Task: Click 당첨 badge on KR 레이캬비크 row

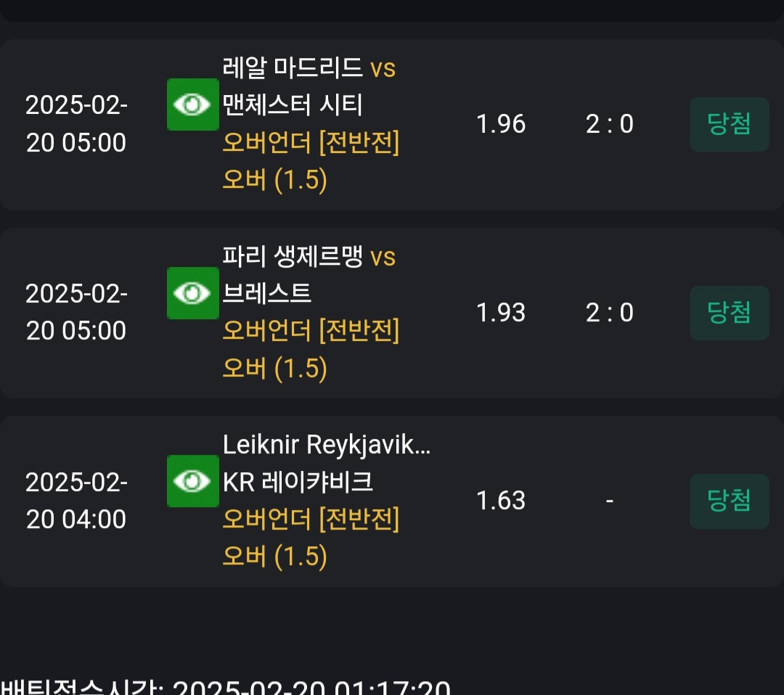Action: coord(729,501)
